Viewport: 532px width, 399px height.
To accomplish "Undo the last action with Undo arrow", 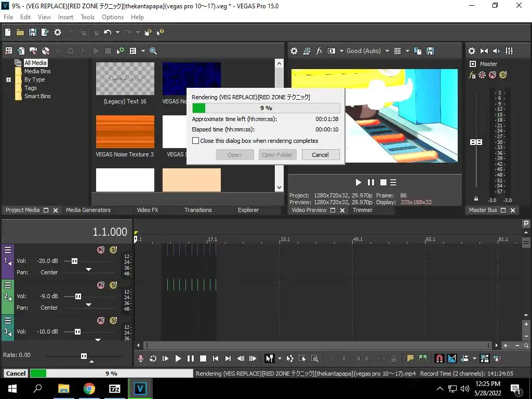I will click(108, 32).
